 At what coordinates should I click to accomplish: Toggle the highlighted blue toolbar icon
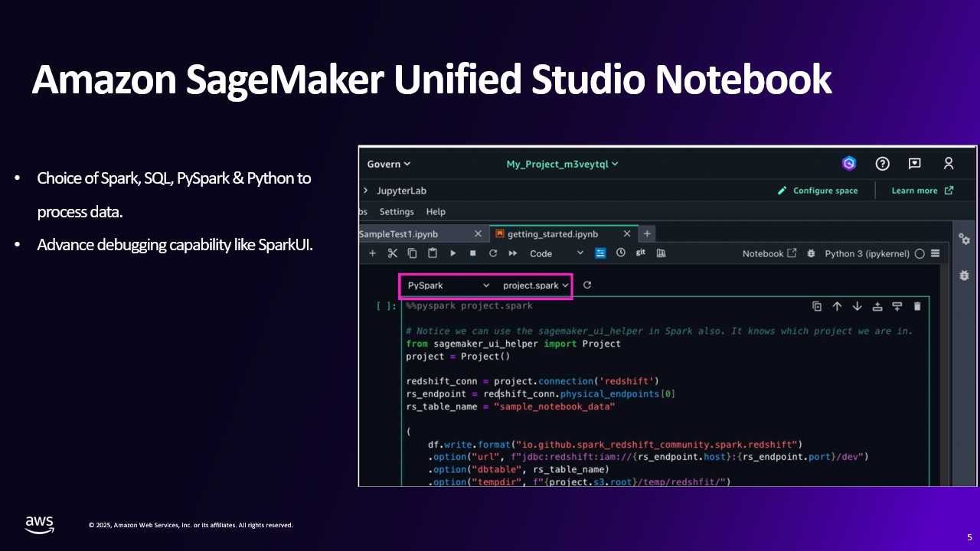[601, 253]
